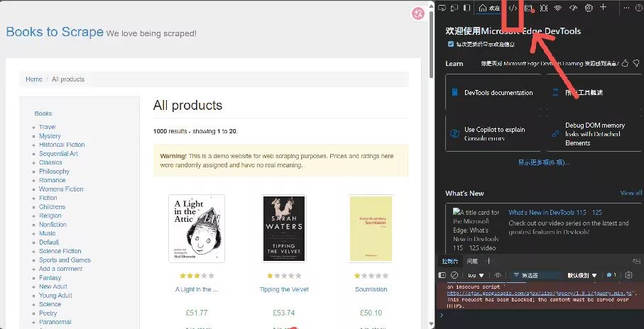
Task: Open Use Copilot to explain Console errors card
Action: click(493, 134)
